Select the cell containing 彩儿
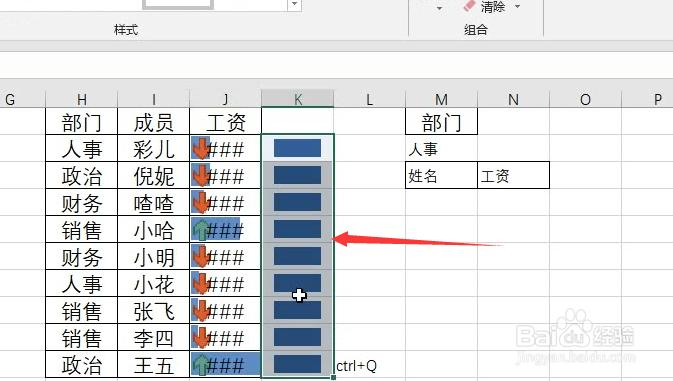The image size is (673, 381). tap(154, 148)
